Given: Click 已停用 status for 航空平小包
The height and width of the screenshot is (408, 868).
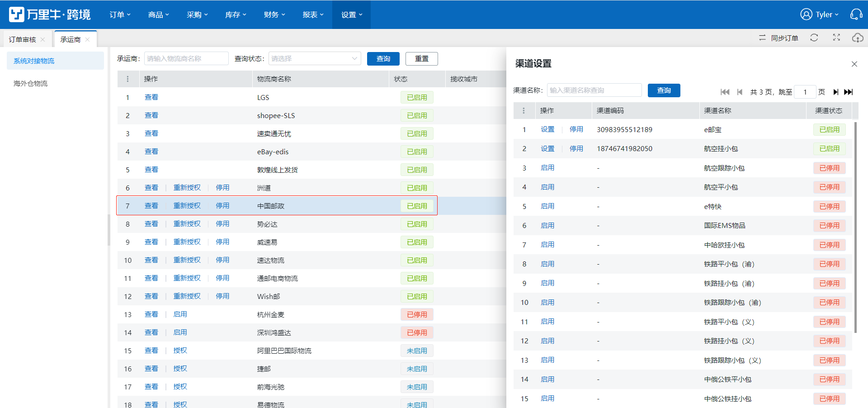Looking at the screenshot, I should tap(830, 187).
